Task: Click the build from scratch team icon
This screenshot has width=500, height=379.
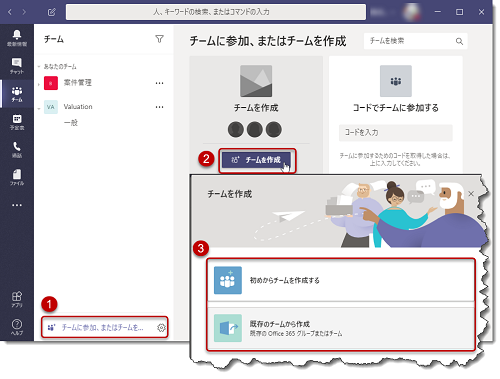Action: [x=228, y=280]
